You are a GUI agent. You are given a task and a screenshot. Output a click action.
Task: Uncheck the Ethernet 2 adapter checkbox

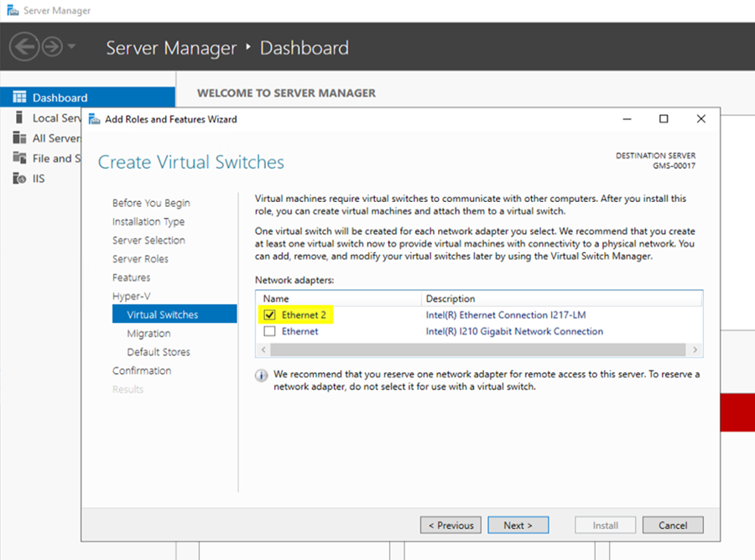click(x=269, y=315)
